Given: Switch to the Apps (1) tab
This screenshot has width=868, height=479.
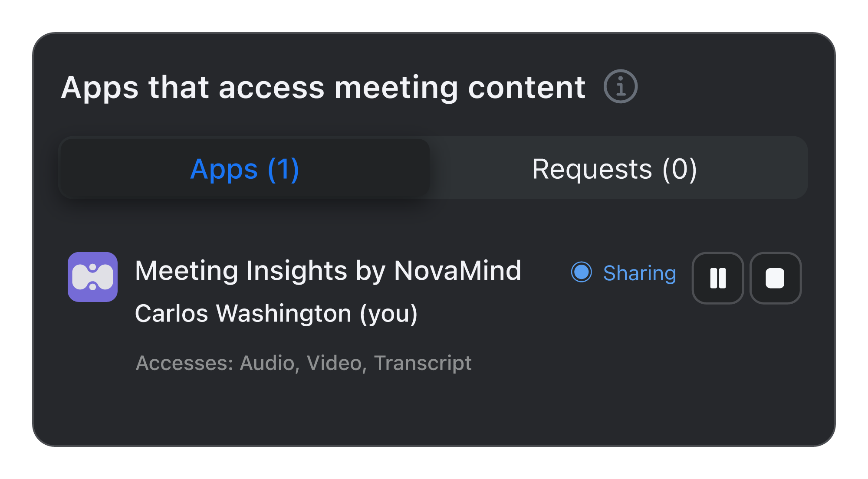Looking at the screenshot, I should coord(244,169).
